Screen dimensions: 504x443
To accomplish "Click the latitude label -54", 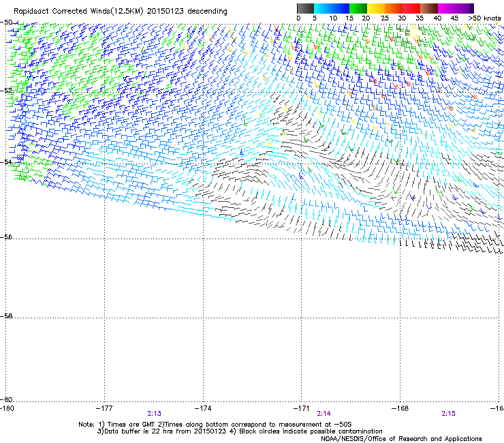I will tap(6, 162).
